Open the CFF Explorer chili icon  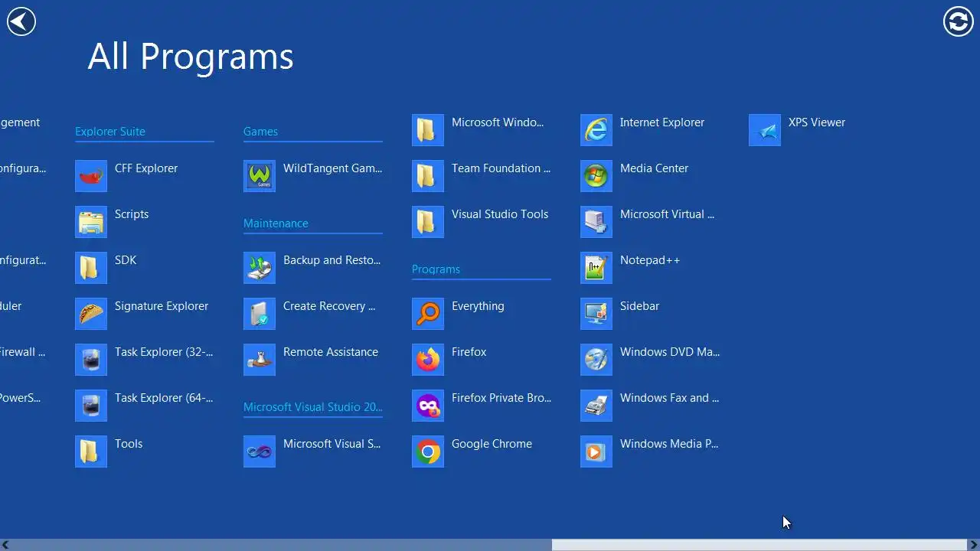pyautogui.click(x=91, y=176)
